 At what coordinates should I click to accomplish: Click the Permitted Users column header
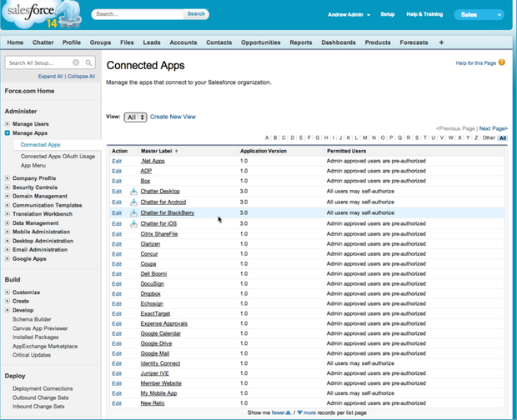point(346,151)
